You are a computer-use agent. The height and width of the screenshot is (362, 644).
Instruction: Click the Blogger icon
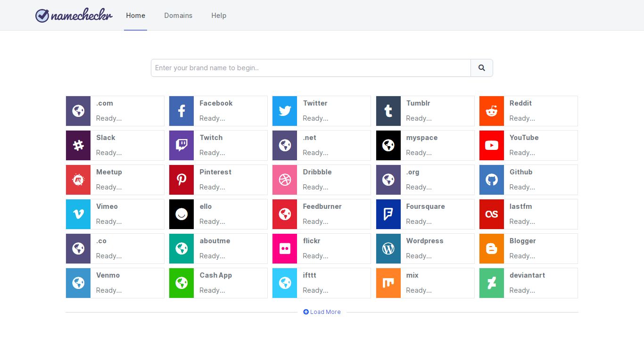click(492, 249)
